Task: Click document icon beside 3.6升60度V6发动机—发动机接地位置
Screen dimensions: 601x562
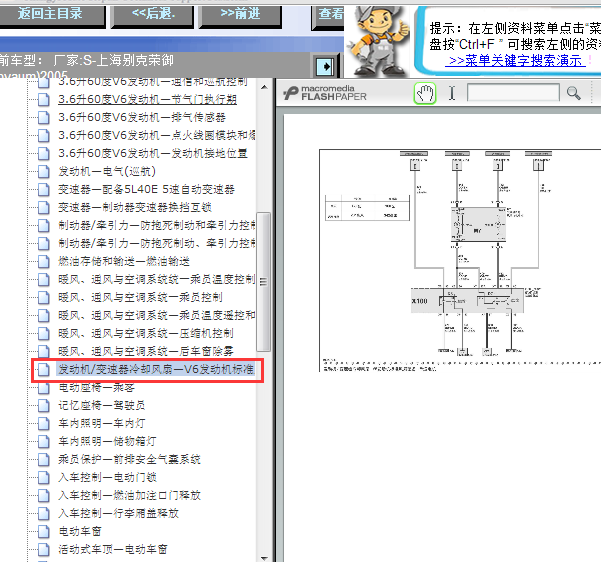Action: (44, 153)
